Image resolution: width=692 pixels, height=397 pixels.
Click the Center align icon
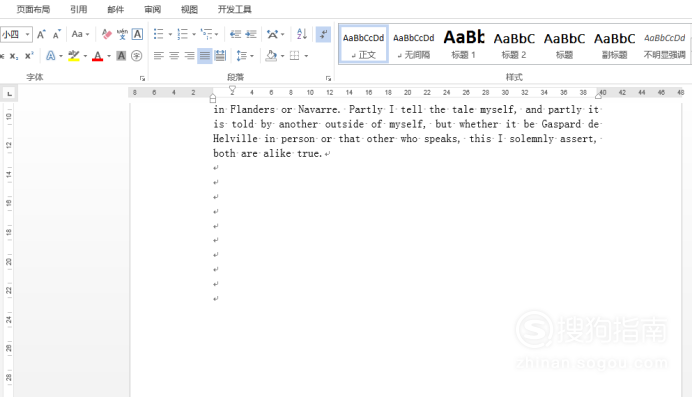174,56
